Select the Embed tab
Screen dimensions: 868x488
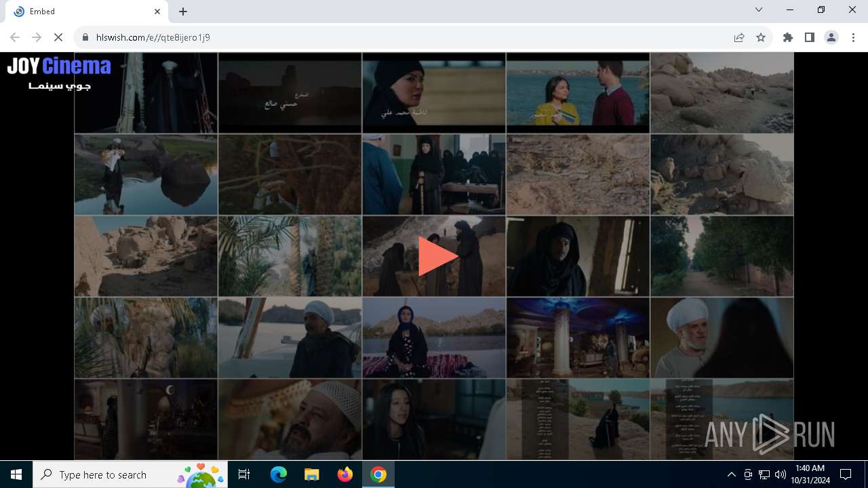point(87,12)
